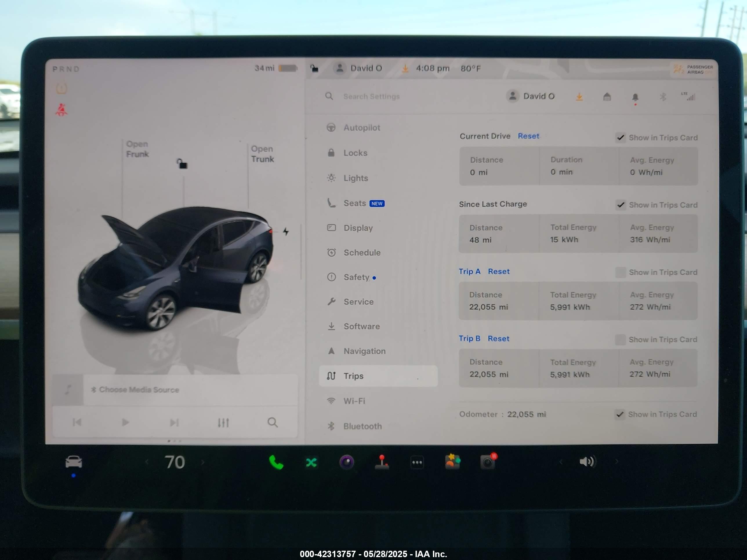
Task: Open the purple camera lens app
Action: pos(347,462)
